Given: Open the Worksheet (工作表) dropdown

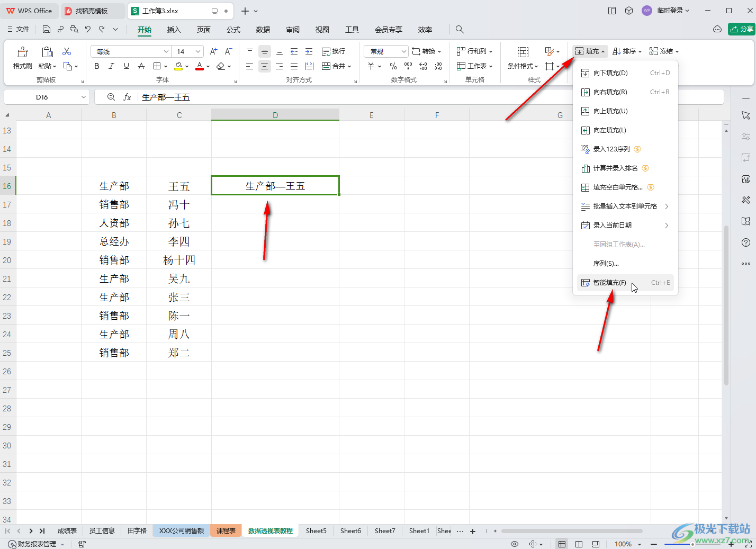Looking at the screenshot, I should click(x=475, y=66).
